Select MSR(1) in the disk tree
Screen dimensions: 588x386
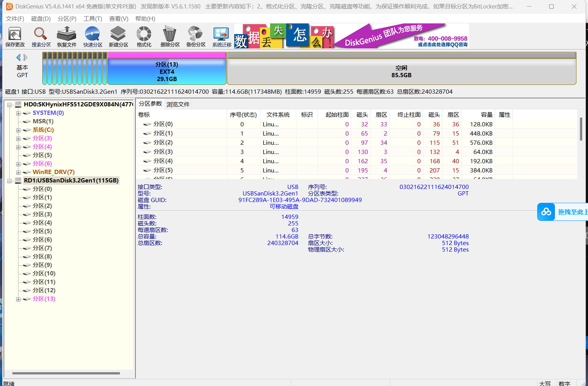coord(43,121)
